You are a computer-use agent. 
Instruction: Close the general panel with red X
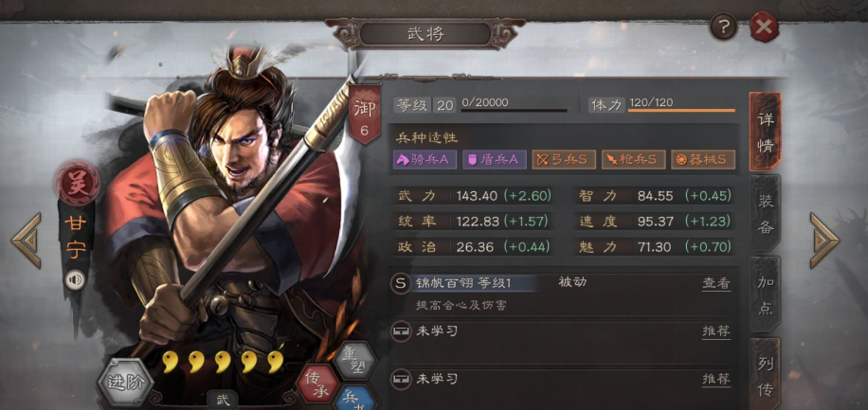765,27
